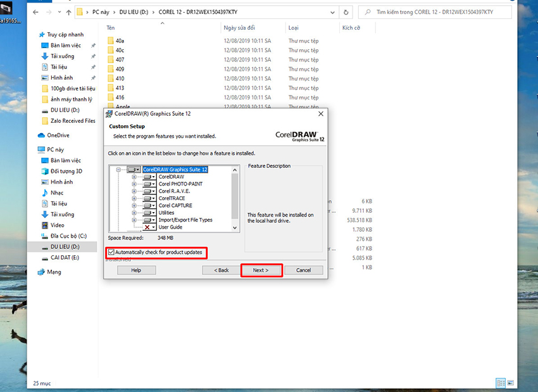Click the back navigation arrow in Explorer
538x392 pixels.
(35, 13)
